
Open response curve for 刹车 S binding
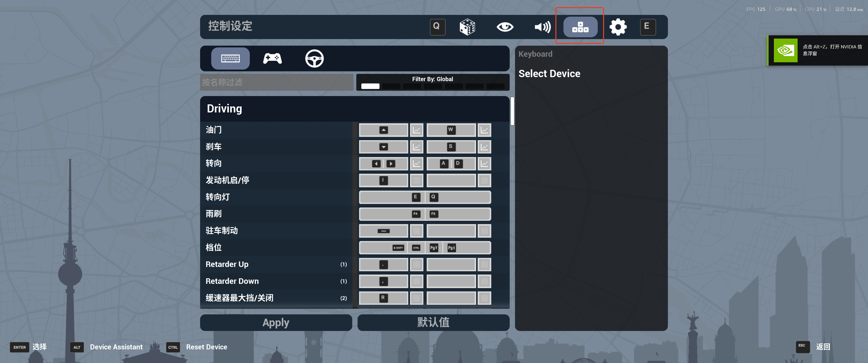pyautogui.click(x=484, y=147)
